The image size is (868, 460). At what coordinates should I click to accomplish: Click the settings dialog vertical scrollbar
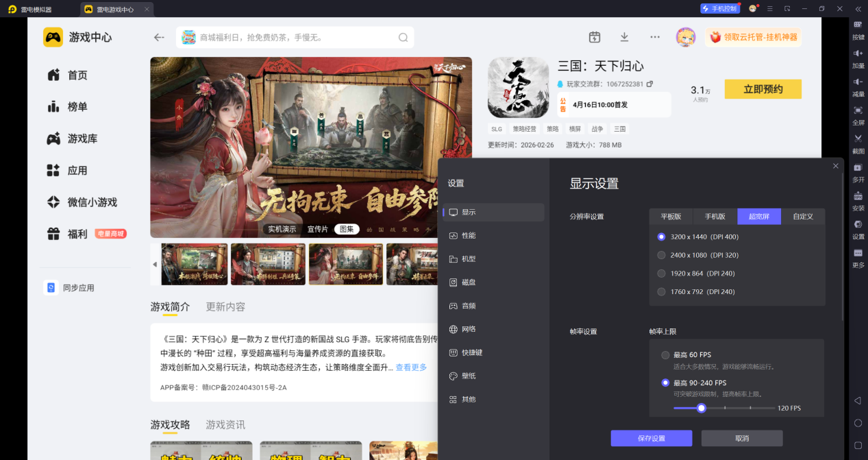843,247
